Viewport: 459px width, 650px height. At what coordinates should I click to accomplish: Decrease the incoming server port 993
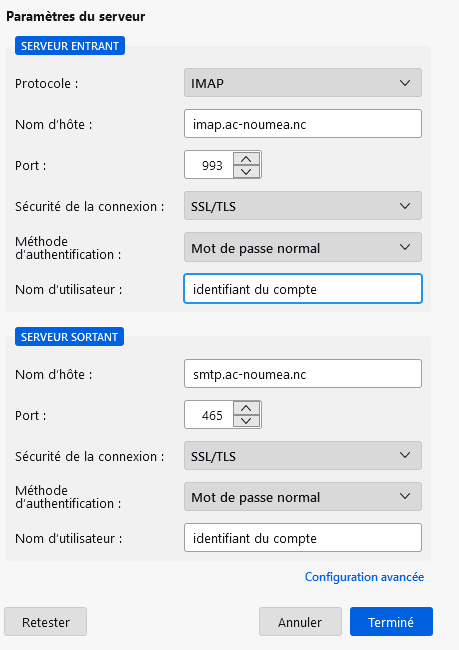coord(246,171)
